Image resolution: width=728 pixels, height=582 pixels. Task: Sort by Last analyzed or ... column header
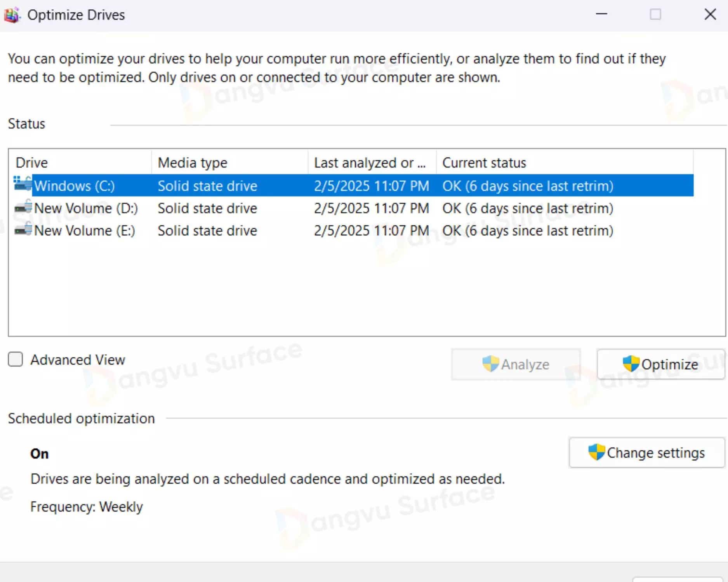372,163
